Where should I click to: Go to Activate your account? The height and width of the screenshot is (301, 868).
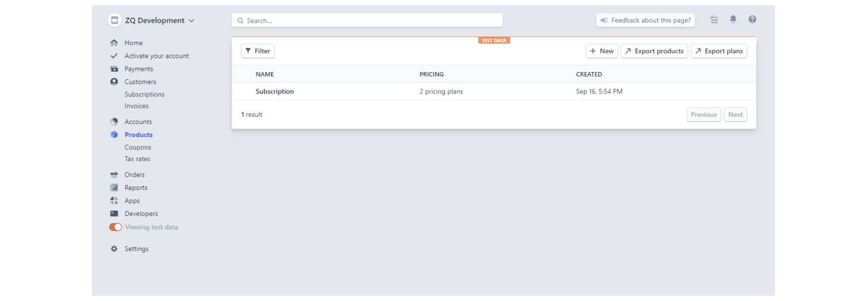tap(157, 56)
